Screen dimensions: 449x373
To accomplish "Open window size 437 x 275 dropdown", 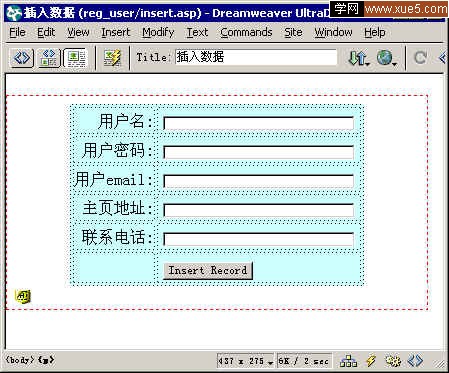I will click(245, 361).
